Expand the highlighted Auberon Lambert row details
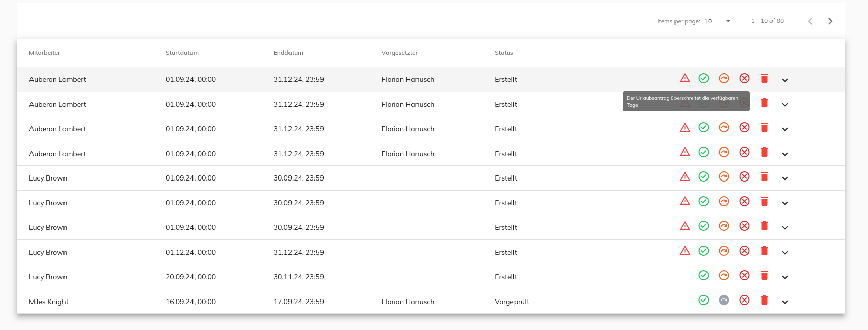 [785, 80]
